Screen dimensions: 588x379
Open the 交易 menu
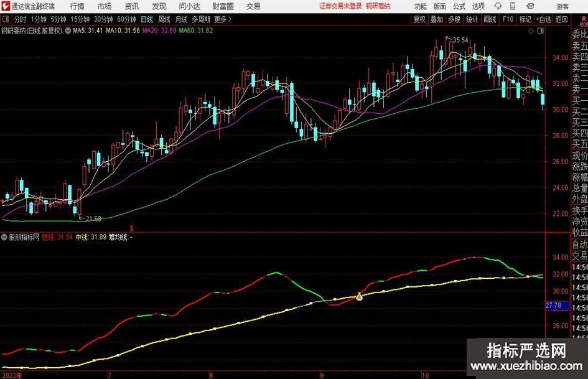[x=253, y=6]
